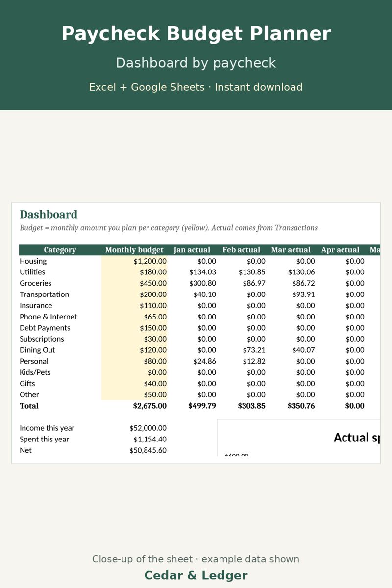Click Utilities Jan actual $134.03
Viewport: 392px width, 588px height.
(203, 272)
